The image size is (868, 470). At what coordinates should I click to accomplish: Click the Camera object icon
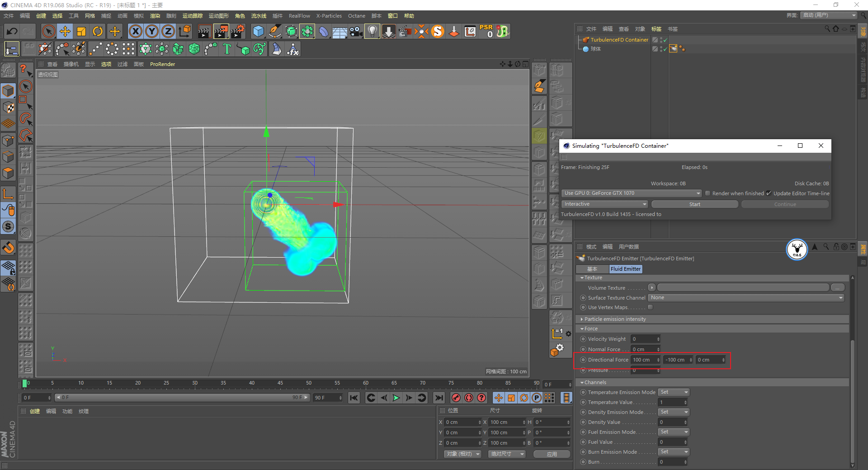coord(356,31)
